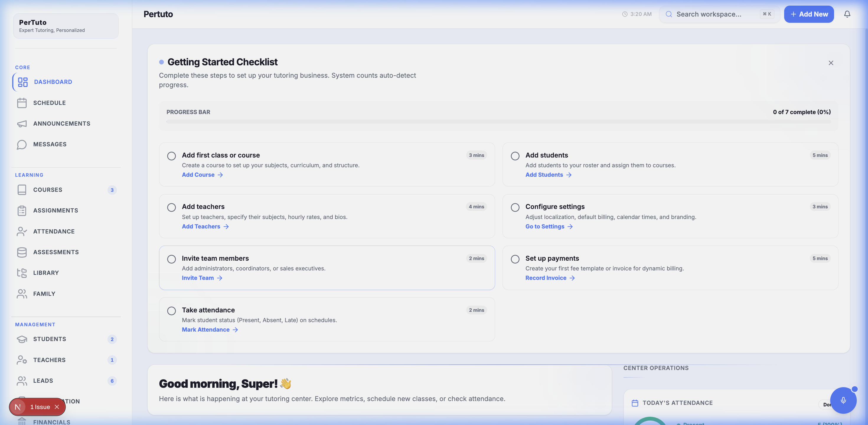Focus the Search workspace field
The width and height of the screenshot is (868, 425).
719,14
